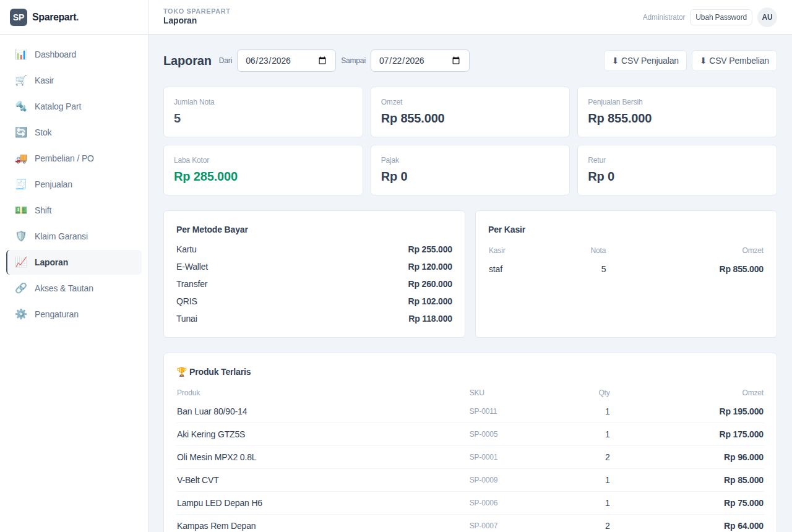Download CSV Penjualan
The image size is (792, 532).
(x=645, y=61)
